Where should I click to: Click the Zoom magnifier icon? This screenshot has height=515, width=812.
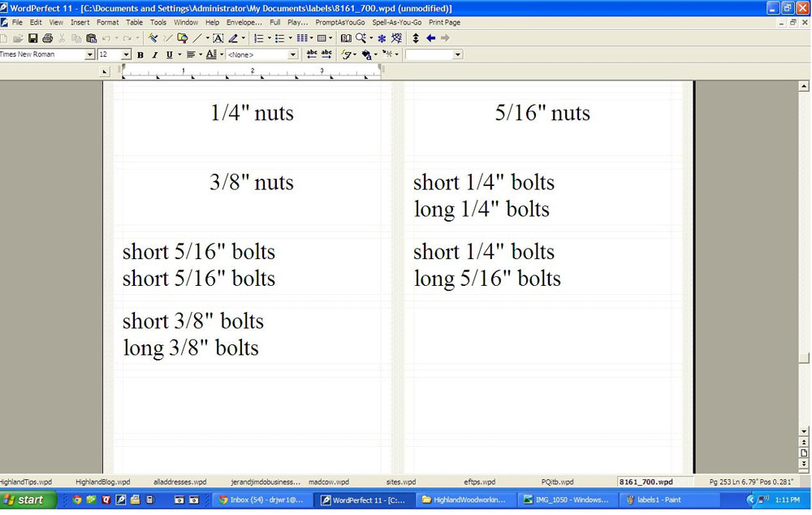pyautogui.click(x=360, y=38)
